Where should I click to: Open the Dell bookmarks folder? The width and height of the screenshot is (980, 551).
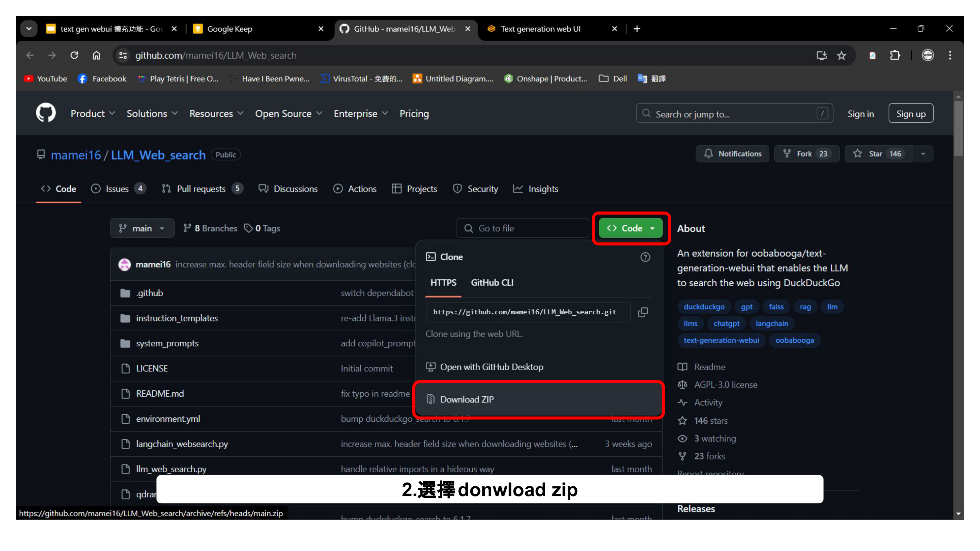613,79
